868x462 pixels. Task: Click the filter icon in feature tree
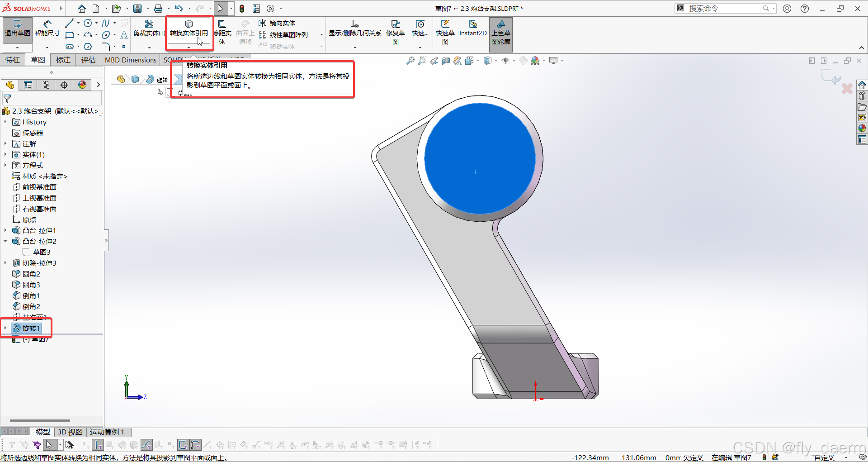[x=7, y=98]
